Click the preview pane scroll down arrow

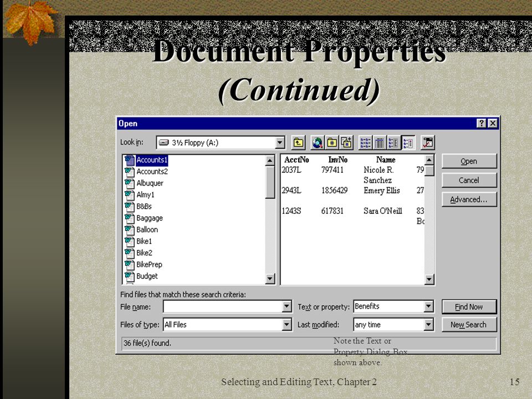pos(429,279)
